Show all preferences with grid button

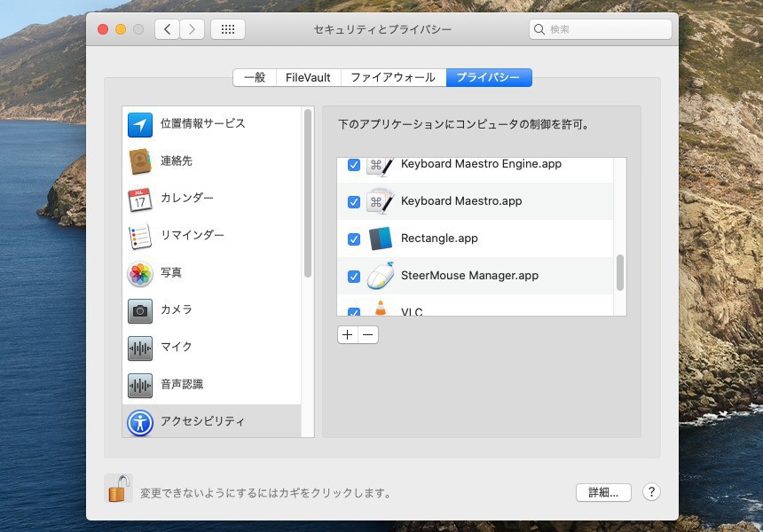tap(228, 29)
